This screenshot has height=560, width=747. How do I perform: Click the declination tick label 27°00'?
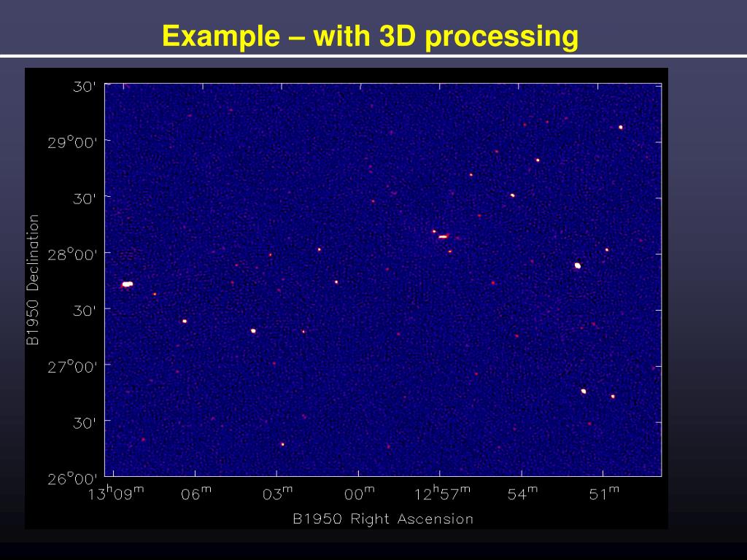(72, 367)
